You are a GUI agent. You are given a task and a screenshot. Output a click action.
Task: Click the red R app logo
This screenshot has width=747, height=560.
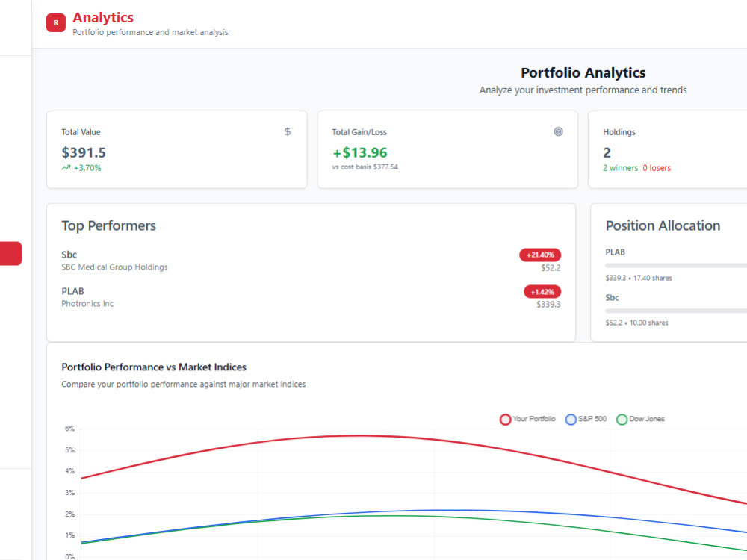56,23
